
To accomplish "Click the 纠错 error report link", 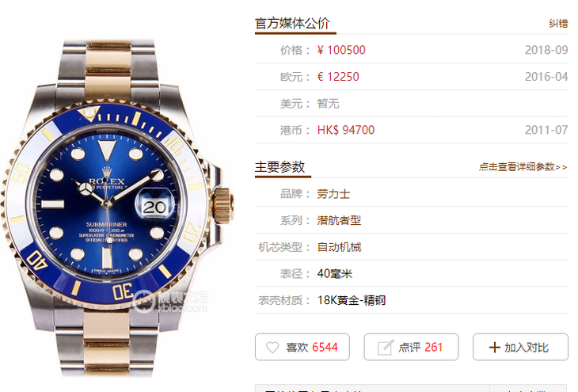I will click(558, 24).
